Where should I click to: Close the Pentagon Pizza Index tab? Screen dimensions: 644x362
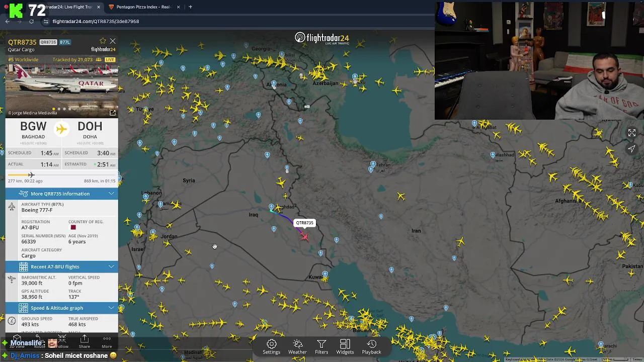click(x=178, y=7)
